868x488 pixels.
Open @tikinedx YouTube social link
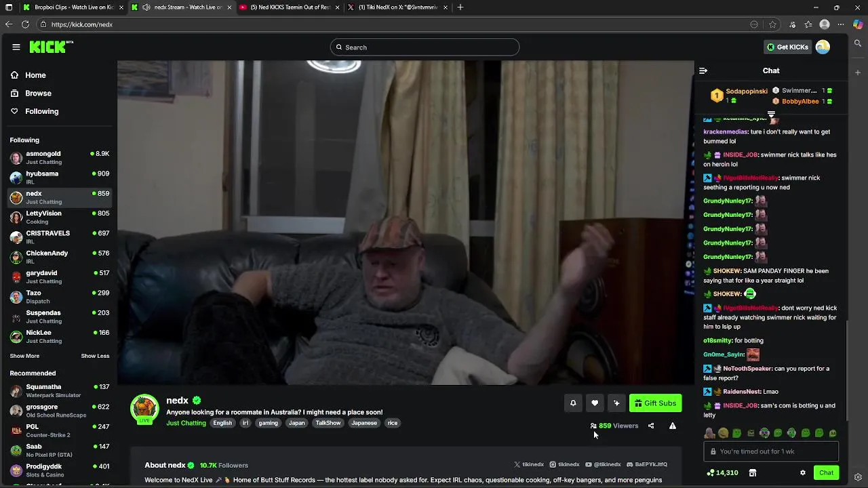click(603, 464)
